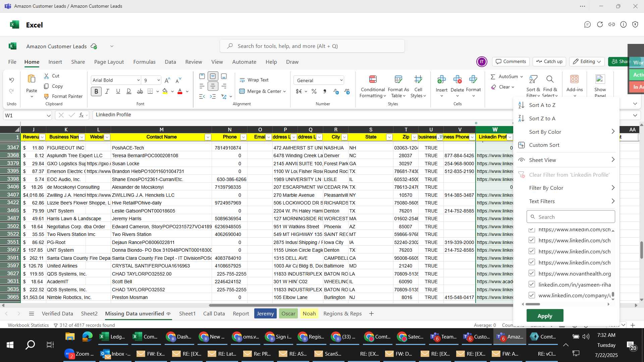Screen dimensions: 644x362
Task: Click the Delete cells icon
Action: [457, 79]
